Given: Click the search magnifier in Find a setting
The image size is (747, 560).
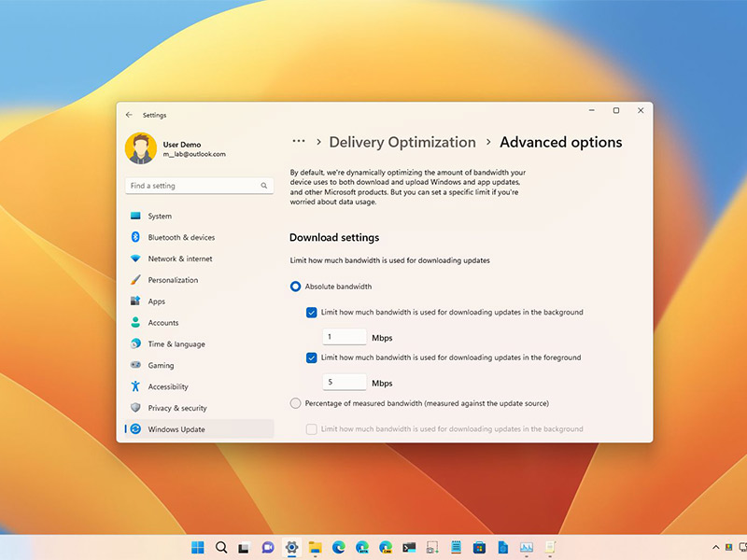Looking at the screenshot, I should [x=264, y=186].
